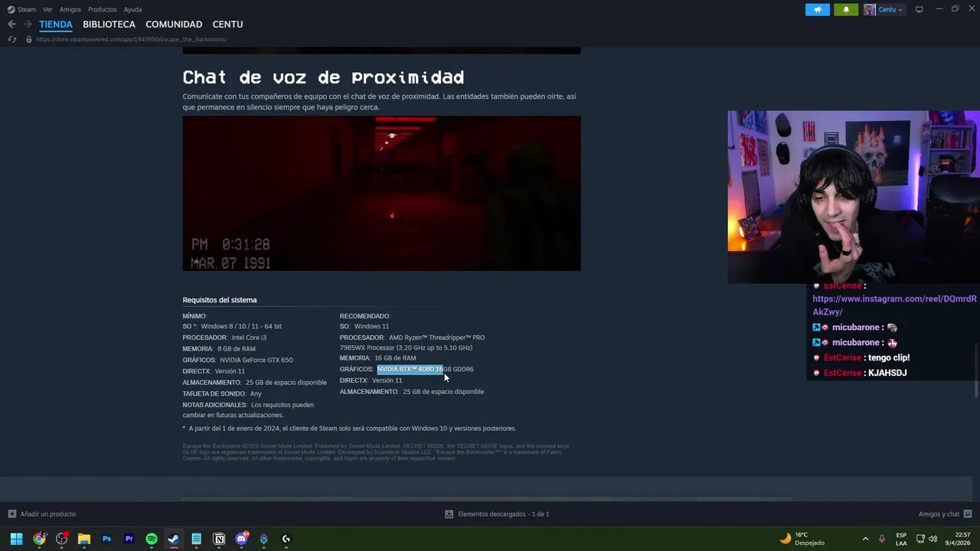Launch Photoshop from taskbar
The height and width of the screenshot is (551, 980).
coord(106,539)
